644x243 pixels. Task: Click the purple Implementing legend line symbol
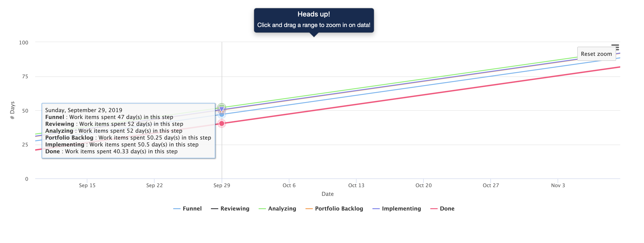point(376,209)
